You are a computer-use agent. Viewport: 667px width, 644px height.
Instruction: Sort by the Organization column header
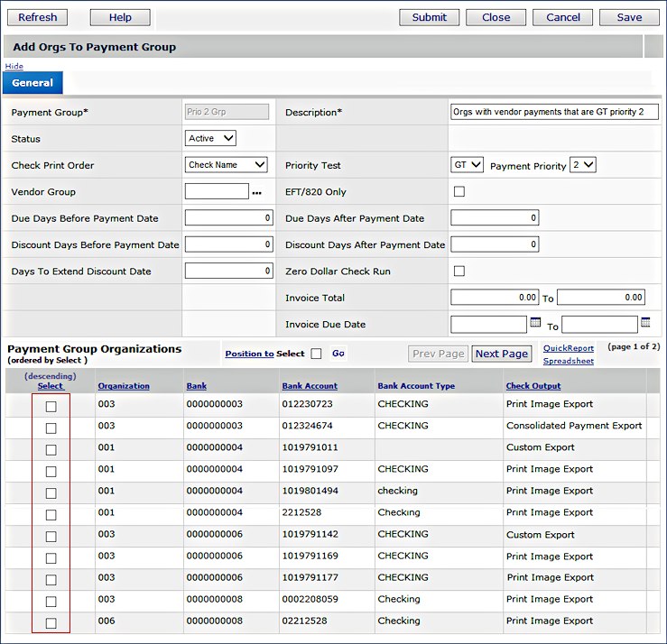click(124, 386)
